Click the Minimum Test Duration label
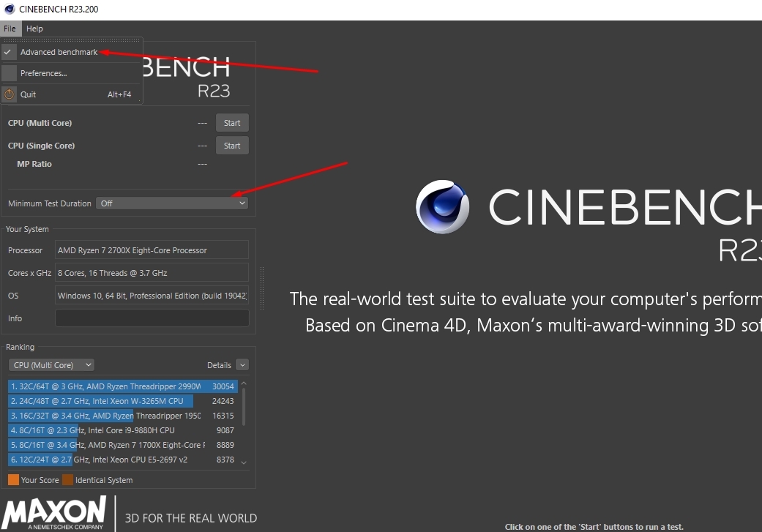This screenshot has height=532, width=762. (x=50, y=203)
